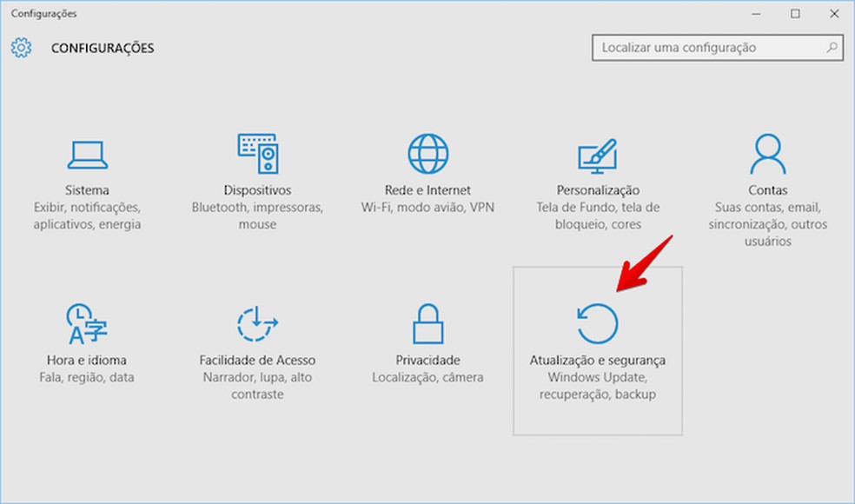Minimize the Configurações window
855x504 pixels.
tap(756, 14)
